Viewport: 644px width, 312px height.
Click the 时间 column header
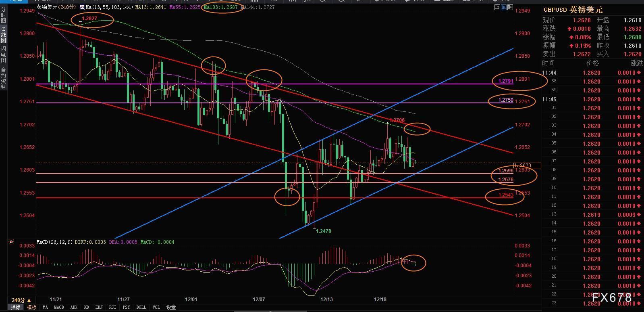tap(548, 63)
